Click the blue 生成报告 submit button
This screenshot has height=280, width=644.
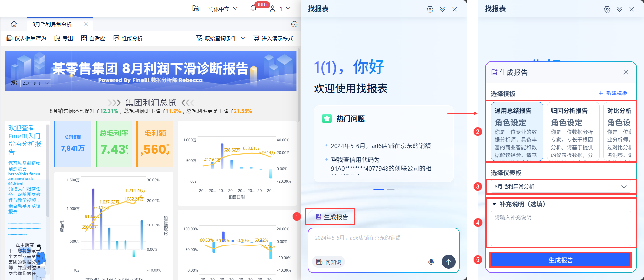pos(561,260)
